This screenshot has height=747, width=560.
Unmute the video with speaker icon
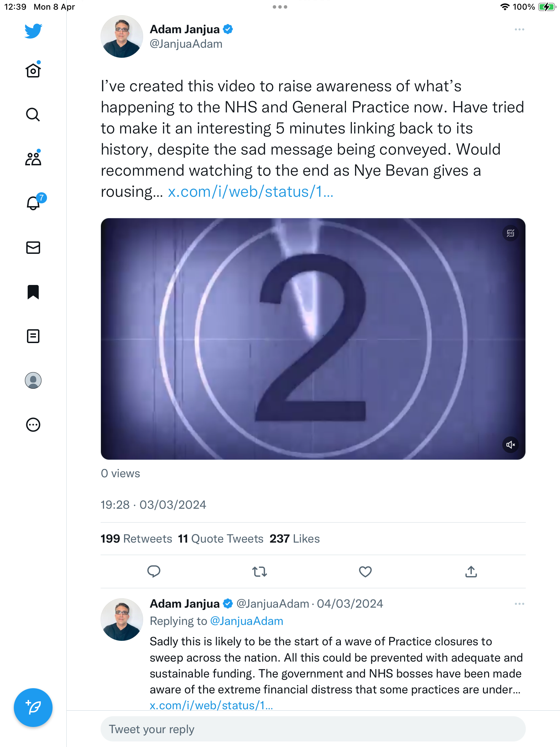tap(511, 445)
